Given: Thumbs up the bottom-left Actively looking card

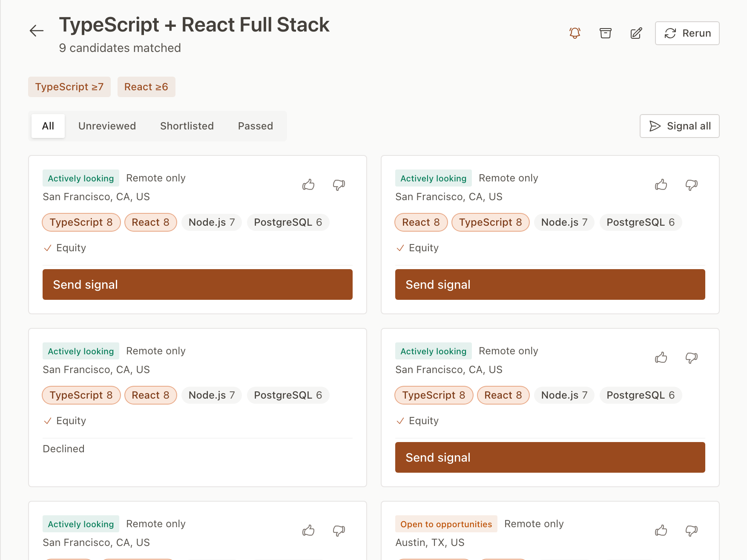Looking at the screenshot, I should click(308, 531).
